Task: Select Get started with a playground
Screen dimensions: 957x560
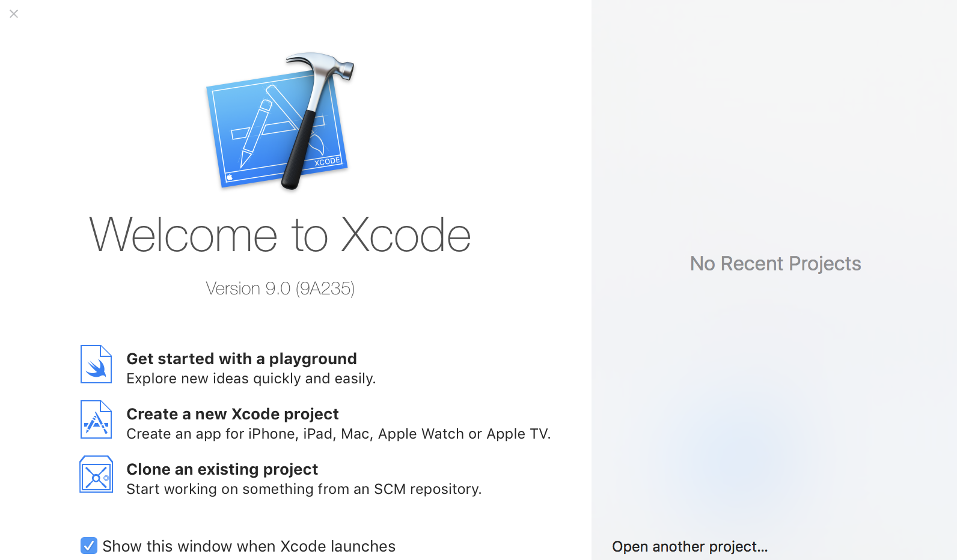Action: click(x=242, y=359)
